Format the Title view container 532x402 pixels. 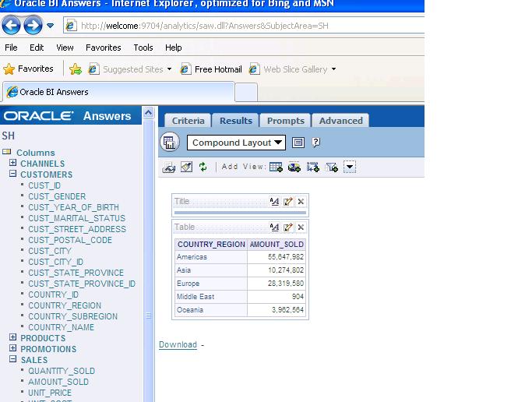point(274,202)
